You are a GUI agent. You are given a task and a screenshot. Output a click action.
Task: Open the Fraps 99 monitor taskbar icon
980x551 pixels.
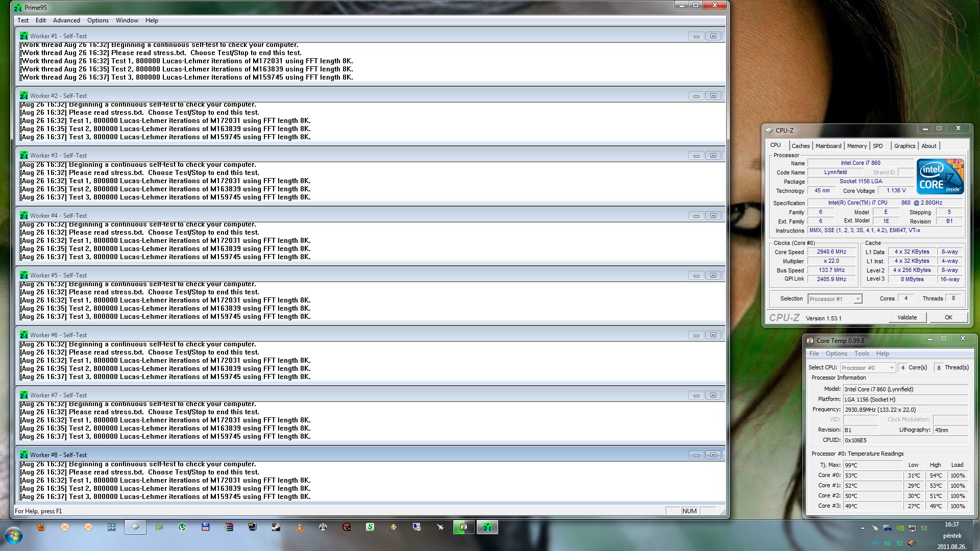pos(253,527)
